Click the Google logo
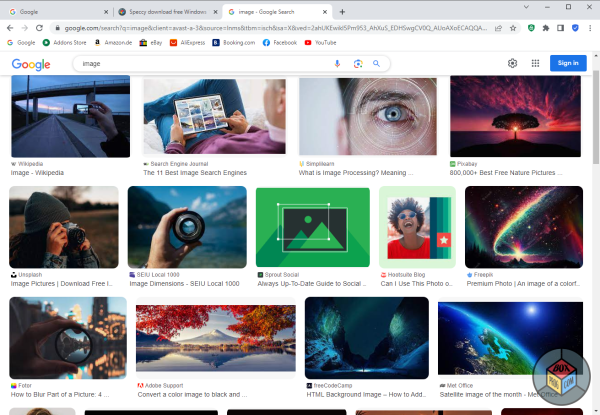 pyautogui.click(x=31, y=64)
